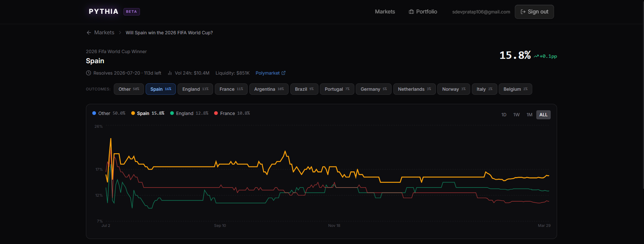The width and height of the screenshot is (644, 244).
Task: Click the France 10.8% legend label
Action: click(235, 113)
